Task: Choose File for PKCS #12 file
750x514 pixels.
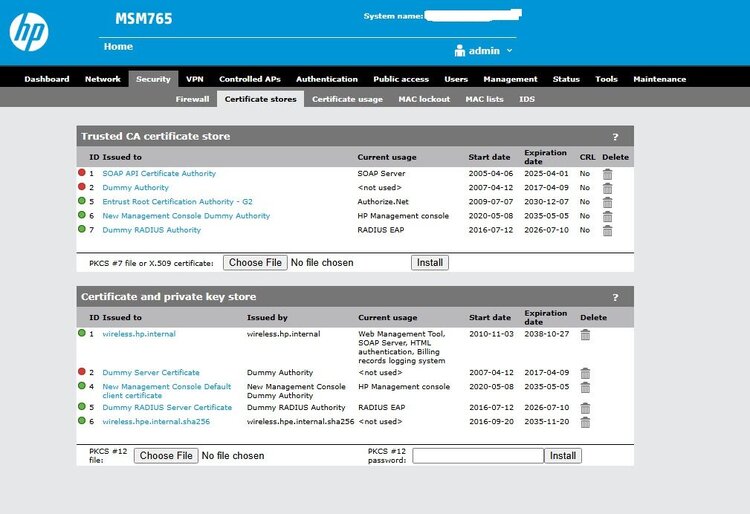Action: tap(166, 456)
